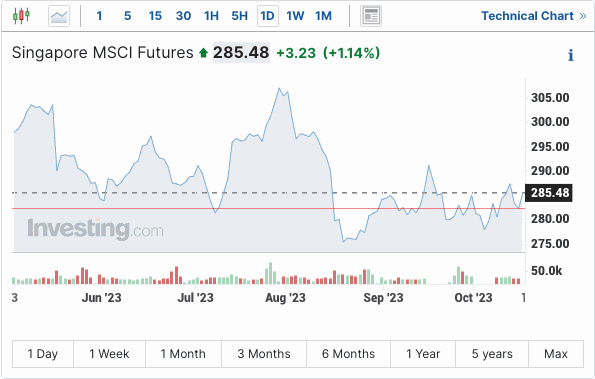Show the 1 Week range

(x=109, y=354)
